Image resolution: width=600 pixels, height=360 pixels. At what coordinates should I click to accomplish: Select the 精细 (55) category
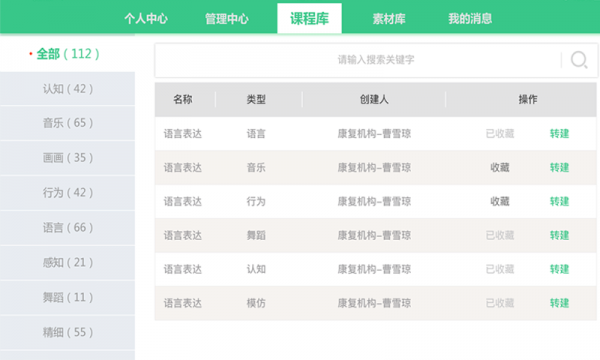[67, 332]
